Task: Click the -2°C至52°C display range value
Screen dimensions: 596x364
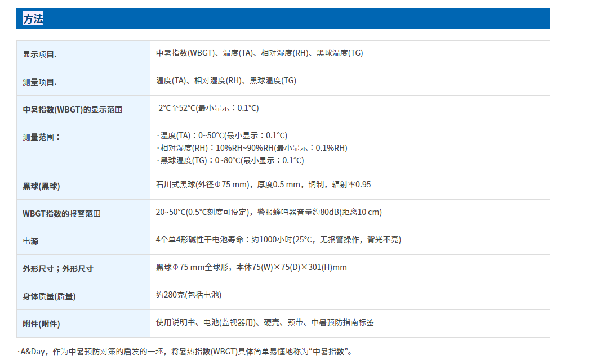Action: (x=207, y=108)
